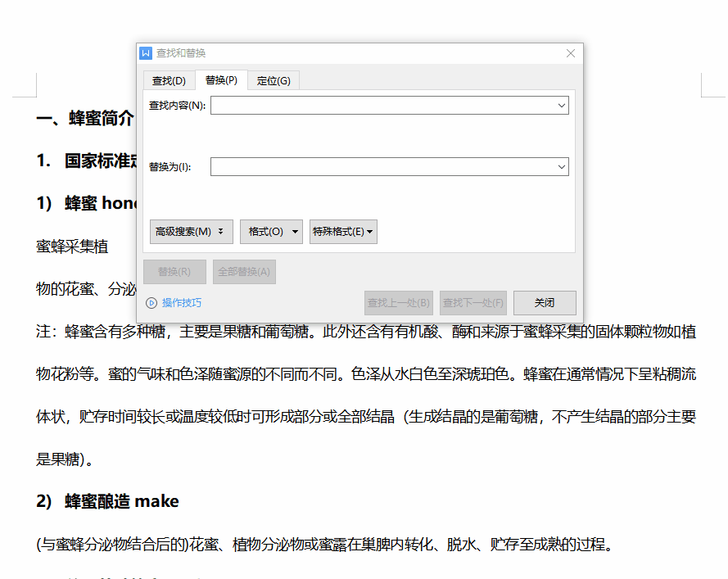Viewport: 728px width, 579px height.
Task: Click the line beginning 物花粉等。蜜的气味
Action: click(x=366, y=373)
